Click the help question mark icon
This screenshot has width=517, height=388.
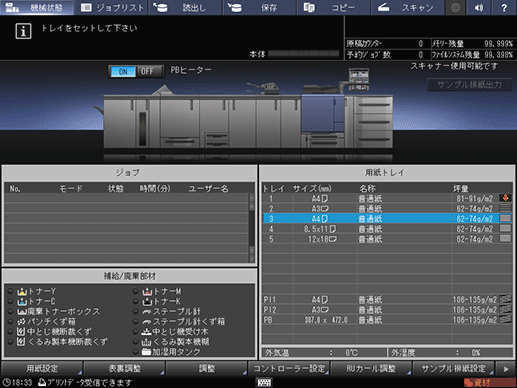504,7
